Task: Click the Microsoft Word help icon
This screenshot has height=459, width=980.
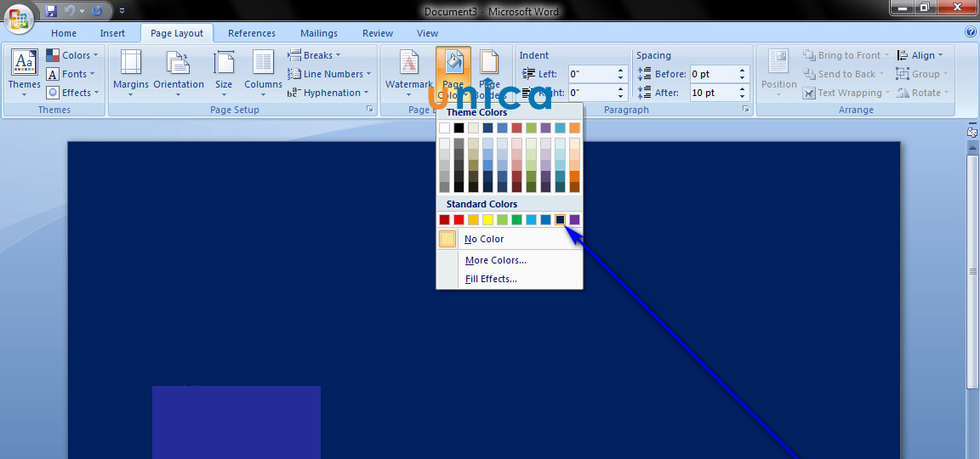Action: tap(971, 32)
